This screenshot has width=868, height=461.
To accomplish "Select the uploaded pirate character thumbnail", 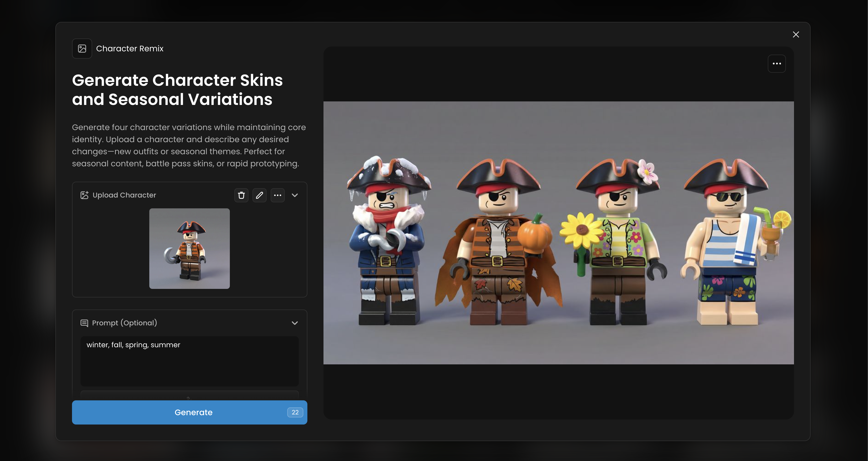I will 189,249.
